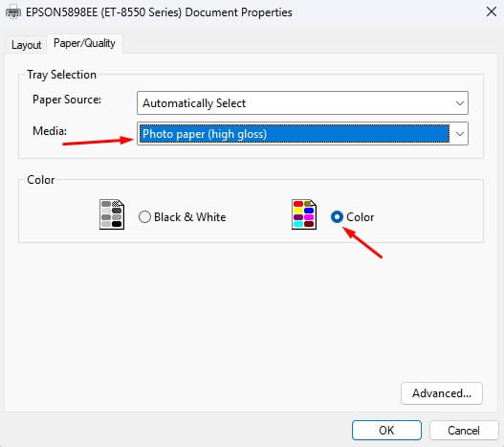Select the Black & White radio button

point(144,217)
